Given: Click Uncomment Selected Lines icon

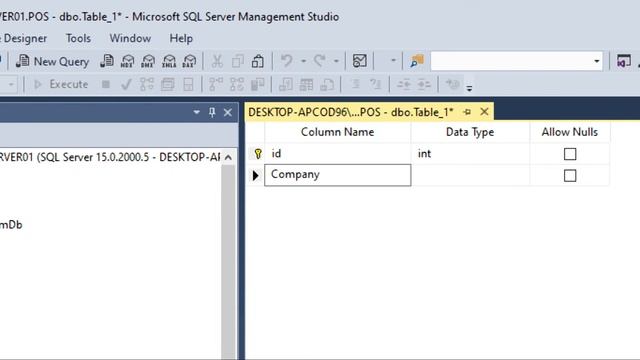Looking at the screenshot, I should 375,84.
